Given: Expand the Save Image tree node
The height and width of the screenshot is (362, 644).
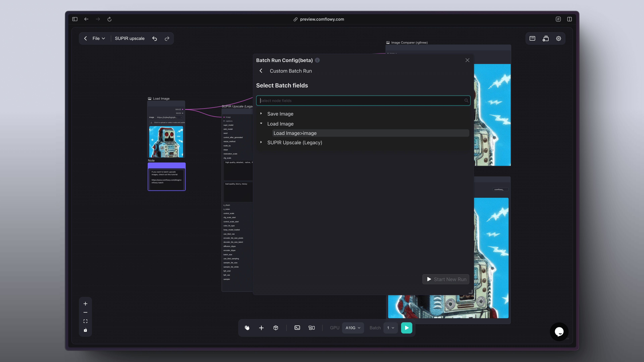Looking at the screenshot, I should click(x=261, y=113).
